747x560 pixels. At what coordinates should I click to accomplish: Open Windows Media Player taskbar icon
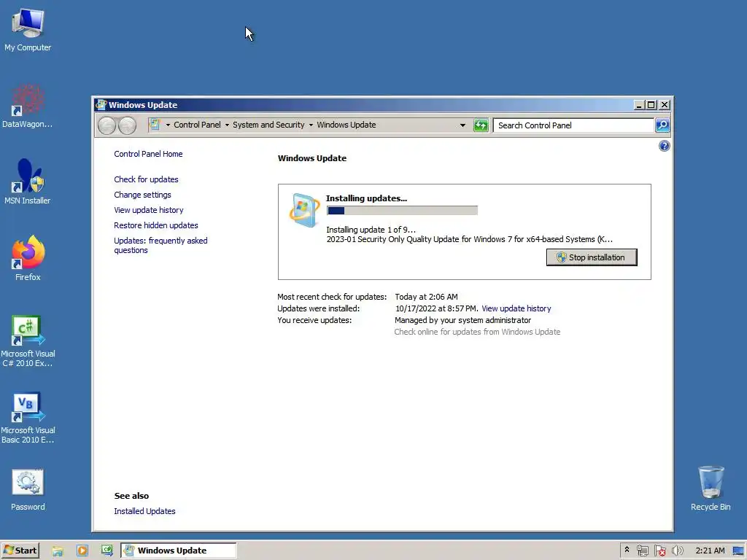[82, 551]
